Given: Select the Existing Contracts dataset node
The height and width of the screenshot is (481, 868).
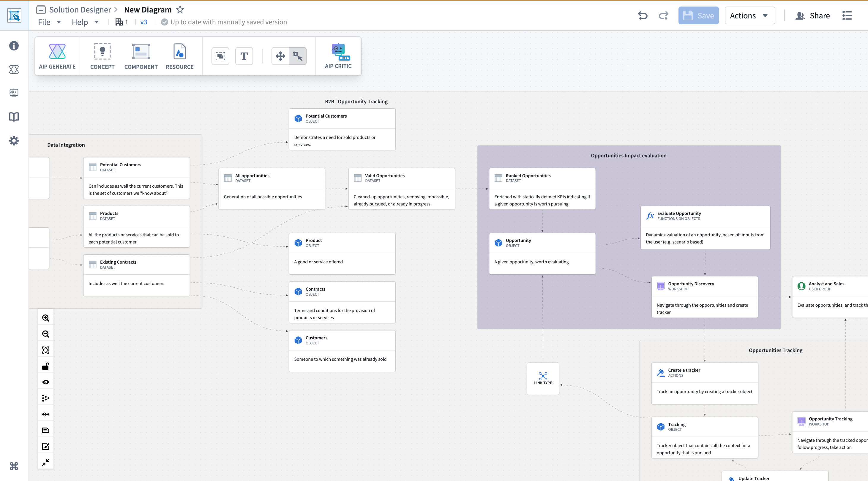Looking at the screenshot, I should tap(136, 275).
